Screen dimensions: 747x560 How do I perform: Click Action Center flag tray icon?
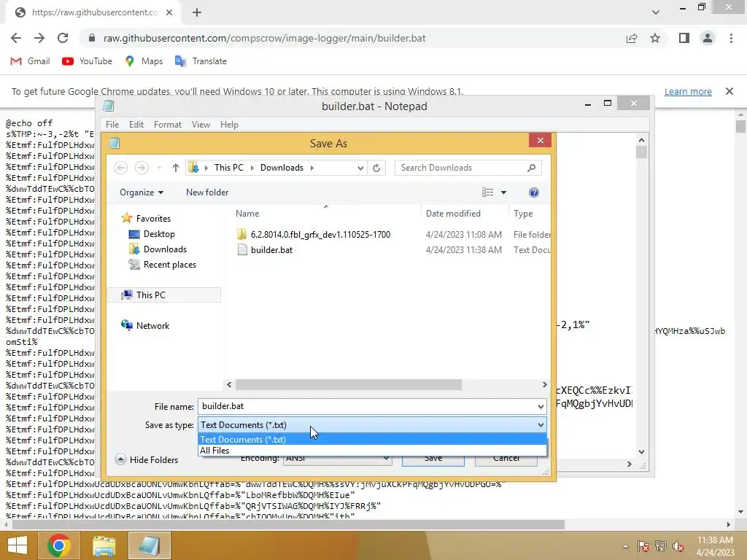(x=643, y=546)
